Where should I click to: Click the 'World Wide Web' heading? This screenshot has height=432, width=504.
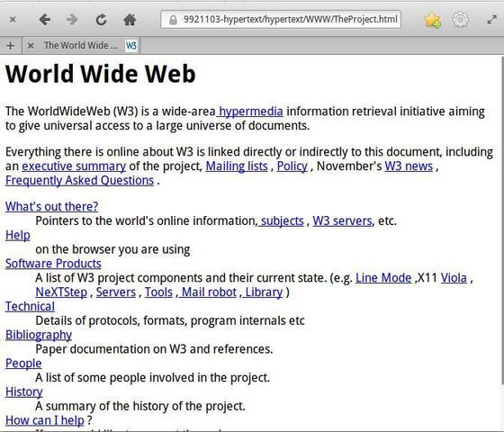tap(101, 74)
